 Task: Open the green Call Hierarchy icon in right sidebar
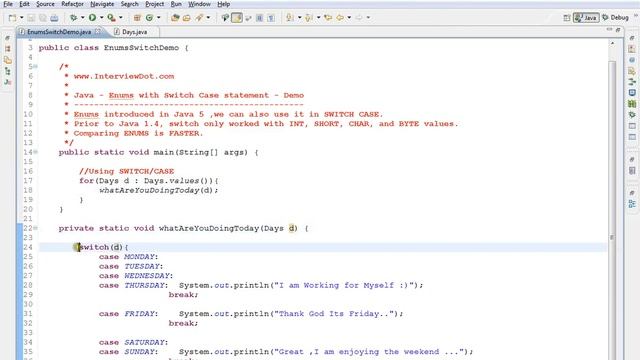point(632,82)
